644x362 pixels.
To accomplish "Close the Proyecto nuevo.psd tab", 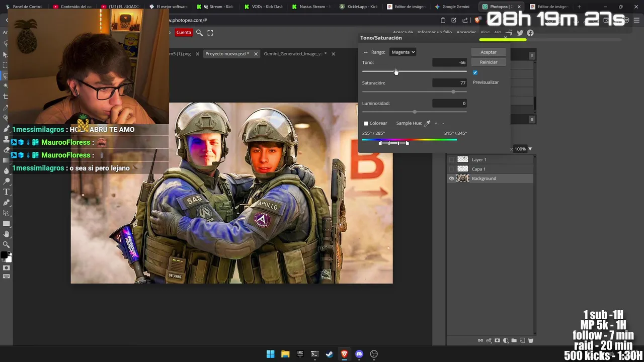I will [x=256, y=54].
